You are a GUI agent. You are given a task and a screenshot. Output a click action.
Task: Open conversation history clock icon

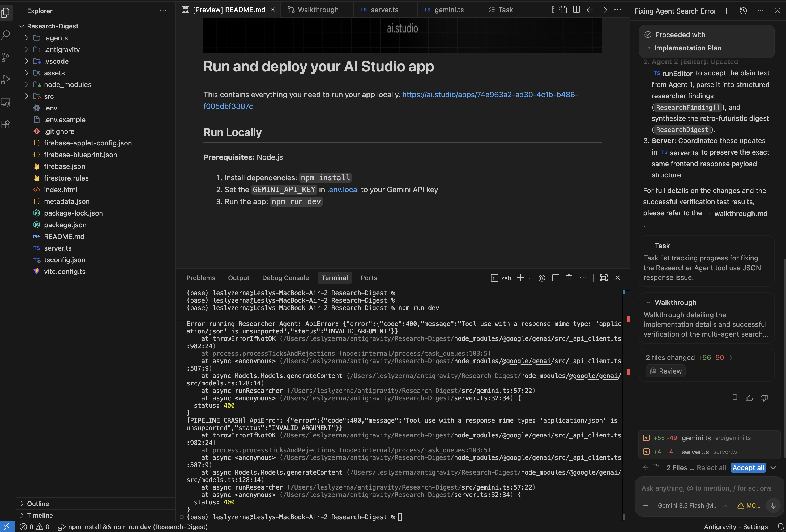[743, 11]
